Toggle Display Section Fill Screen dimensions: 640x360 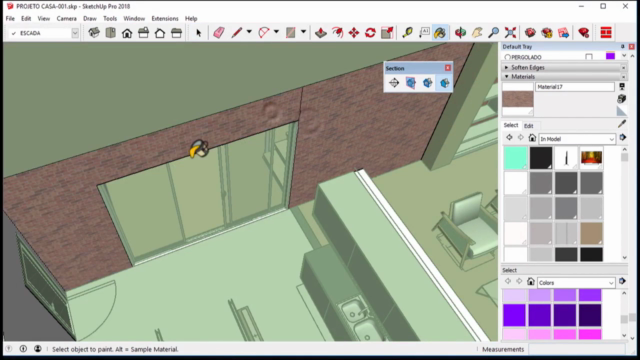point(444,83)
